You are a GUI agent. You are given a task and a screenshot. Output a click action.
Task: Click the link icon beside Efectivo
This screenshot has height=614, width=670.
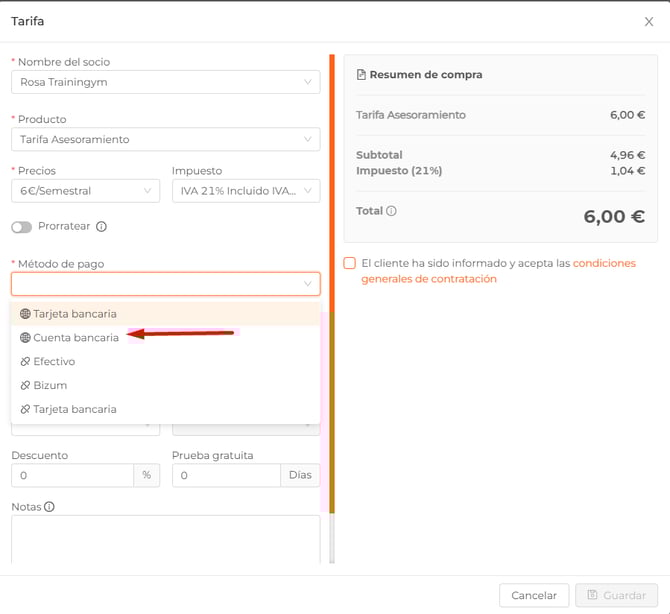[x=25, y=362]
